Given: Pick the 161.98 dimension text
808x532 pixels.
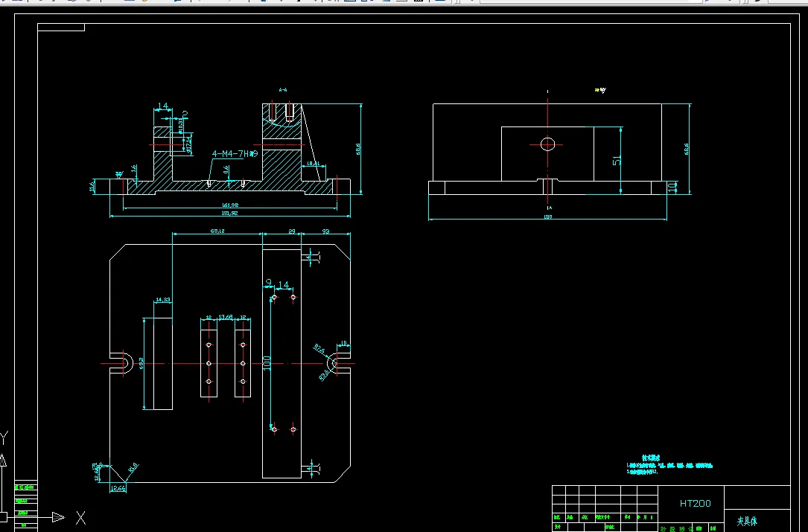Looking at the screenshot, I should coord(230,205).
